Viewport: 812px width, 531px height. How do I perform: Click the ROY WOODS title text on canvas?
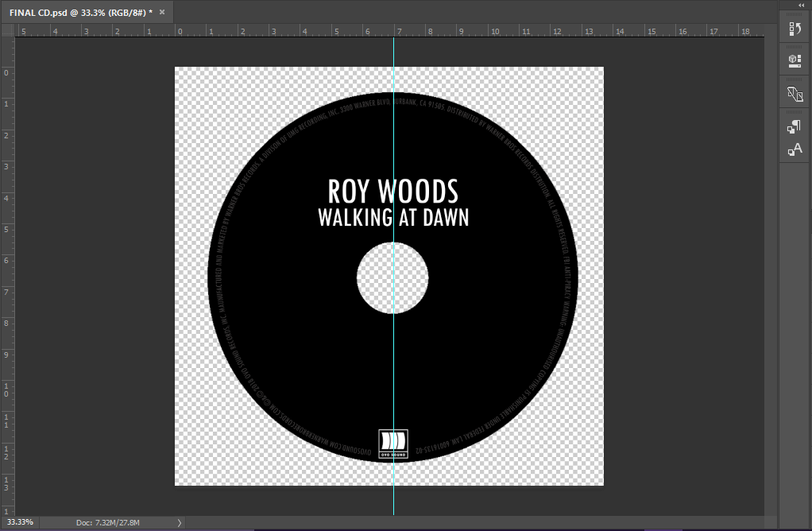(393, 192)
